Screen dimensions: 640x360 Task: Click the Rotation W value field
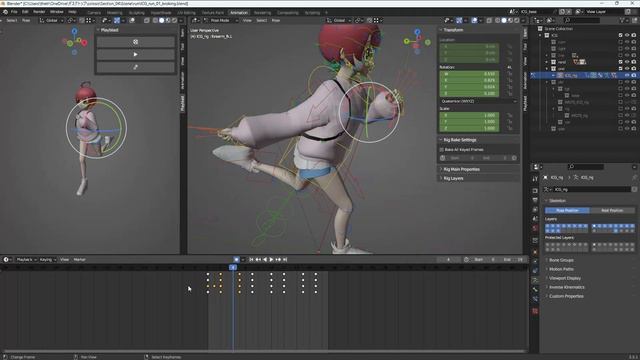(x=469, y=74)
